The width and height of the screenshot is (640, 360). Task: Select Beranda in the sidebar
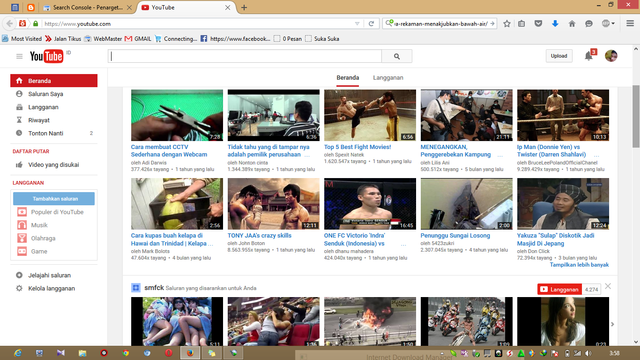pos(54,80)
